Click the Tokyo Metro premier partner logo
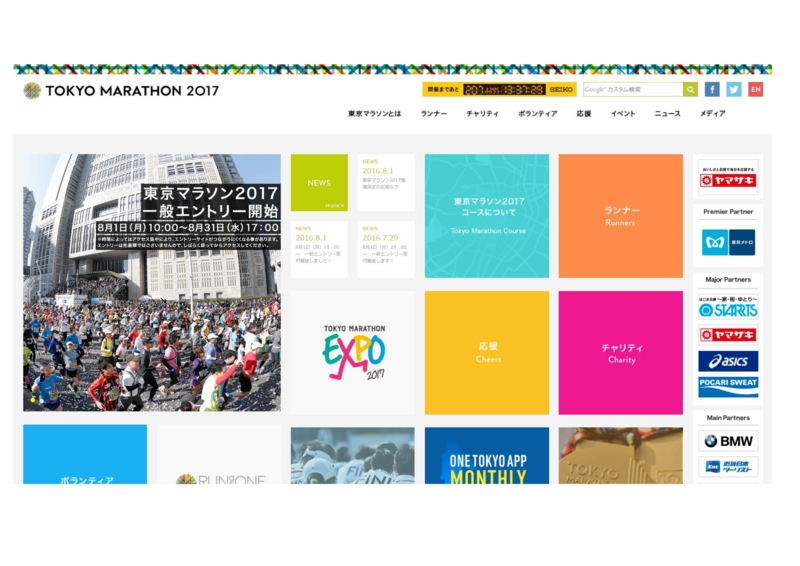Viewport: 800px width, 566px height. pos(728,242)
